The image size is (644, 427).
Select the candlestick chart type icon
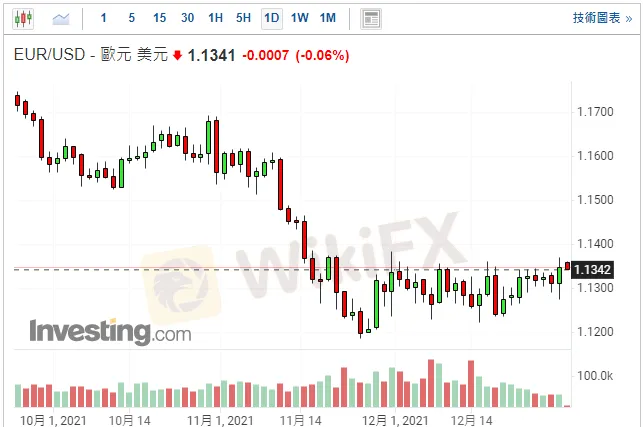pos(23,18)
